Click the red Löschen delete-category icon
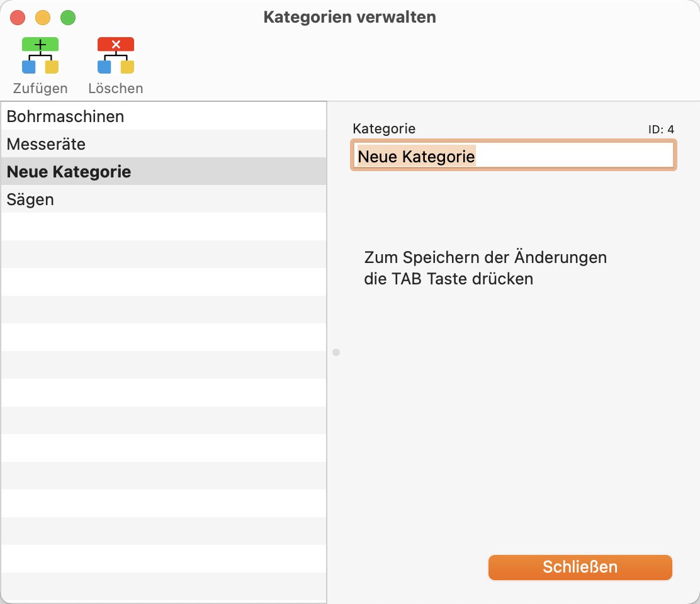This screenshot has width=700, height=604. click(x=116, y=56)
